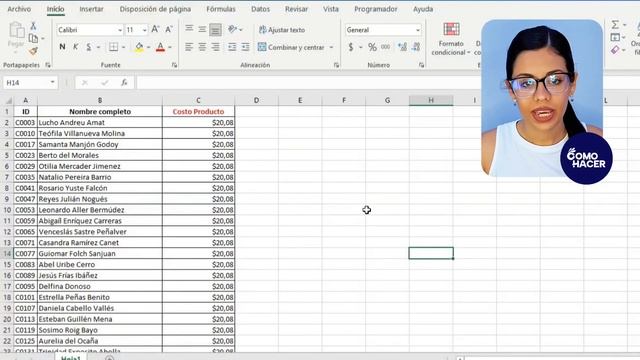Click the Orientation text angle icon

tap(233, 29)
